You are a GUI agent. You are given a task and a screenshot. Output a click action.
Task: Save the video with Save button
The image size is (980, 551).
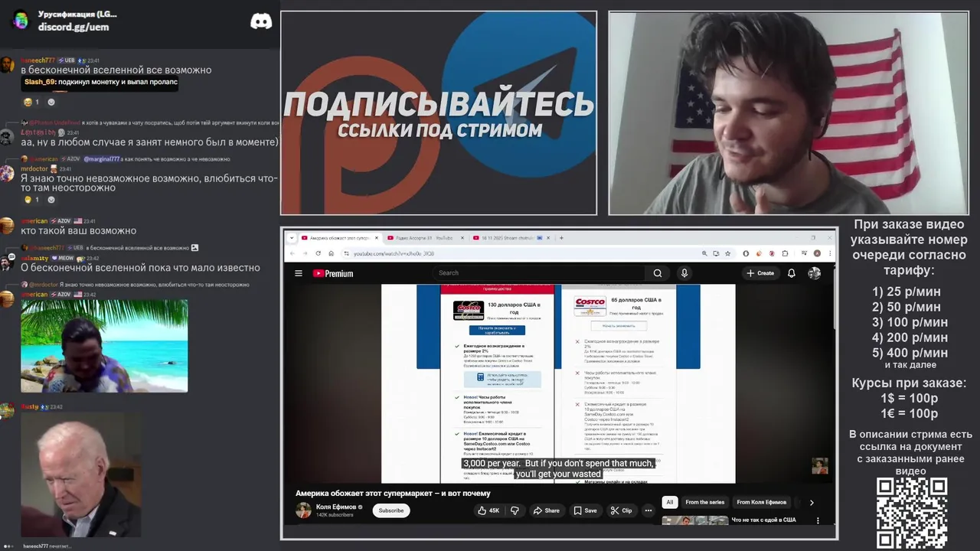(585, 510)
